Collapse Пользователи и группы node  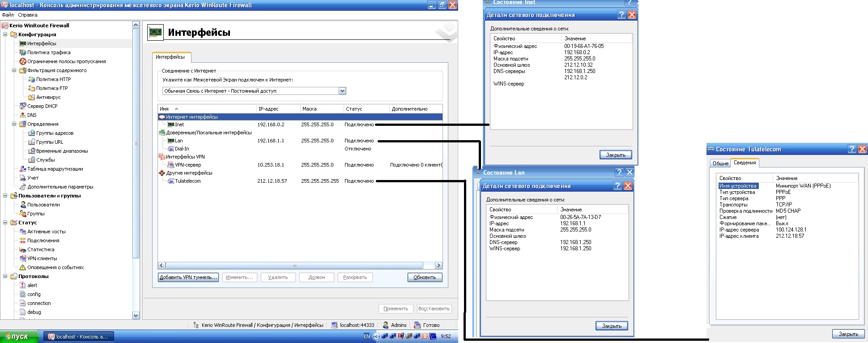point(5,196)
